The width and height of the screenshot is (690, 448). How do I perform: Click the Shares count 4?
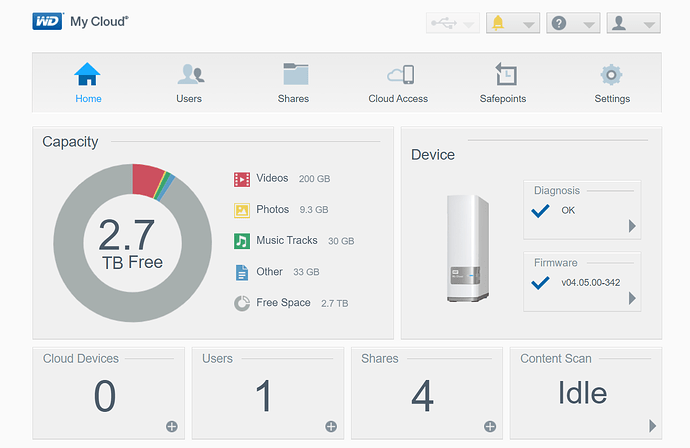422,396
